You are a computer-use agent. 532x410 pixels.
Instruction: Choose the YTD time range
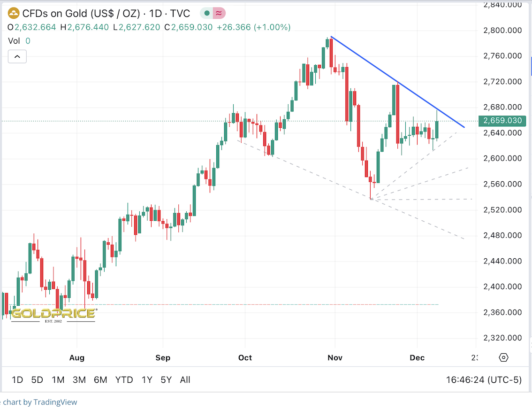[x=124, y=380]
